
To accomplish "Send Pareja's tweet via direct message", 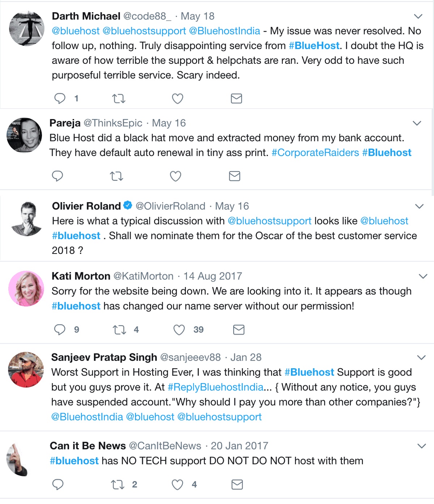I will (234, 176).
